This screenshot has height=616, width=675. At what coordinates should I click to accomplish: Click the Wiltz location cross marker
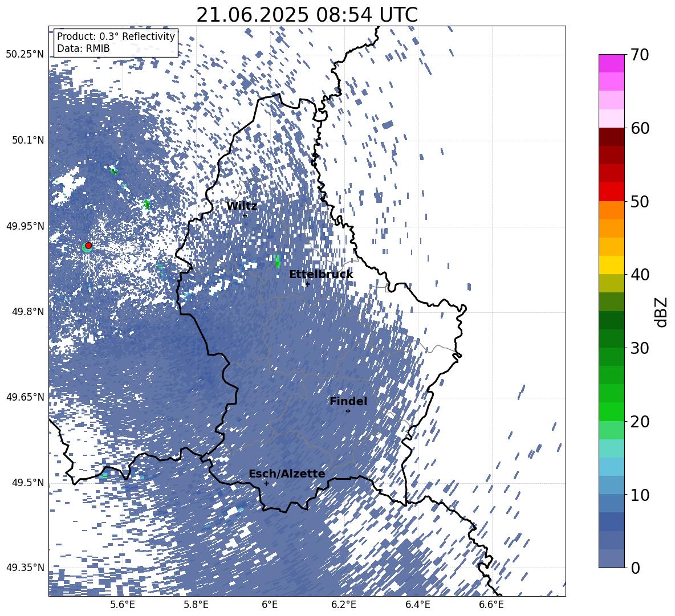pos(245,215)
